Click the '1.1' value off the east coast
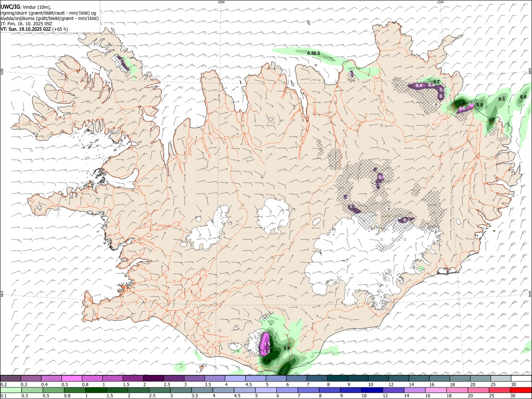This screenshot has height=399, width=532. pyautogui.click(x=491, y=121)
